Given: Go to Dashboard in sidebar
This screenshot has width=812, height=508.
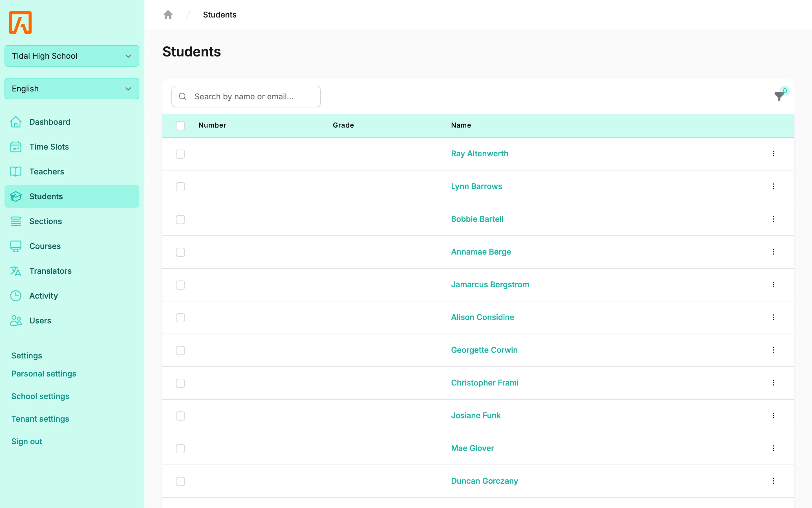Looking at the screenshot, I should click(72, 122).
